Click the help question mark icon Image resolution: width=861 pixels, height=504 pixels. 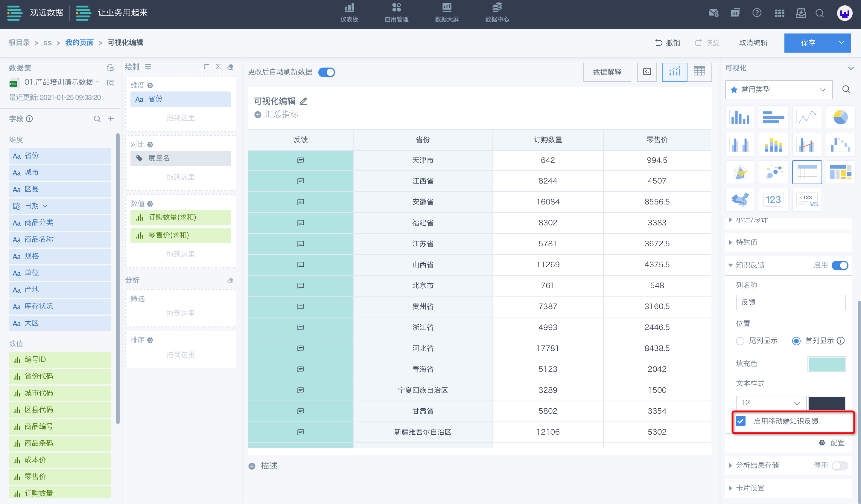(x=757, y=13)
